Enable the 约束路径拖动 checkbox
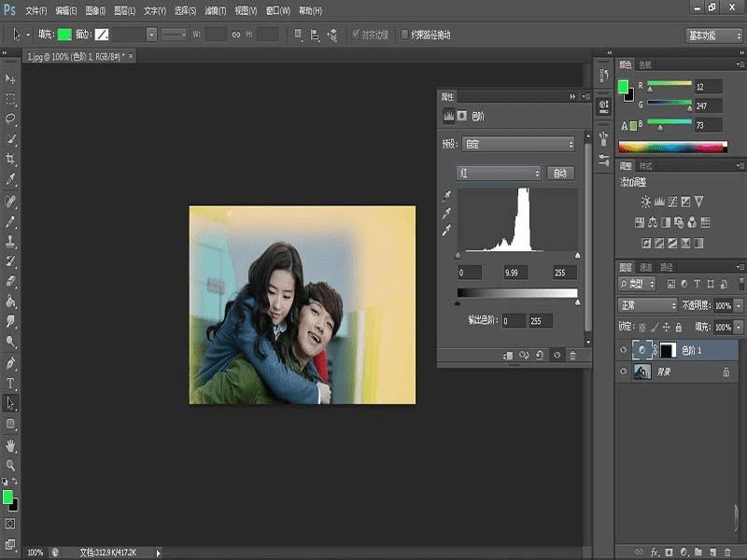Image resolution: width=747 pixels, height=560 pixels. pyautogui.click(x=404, y=35)
